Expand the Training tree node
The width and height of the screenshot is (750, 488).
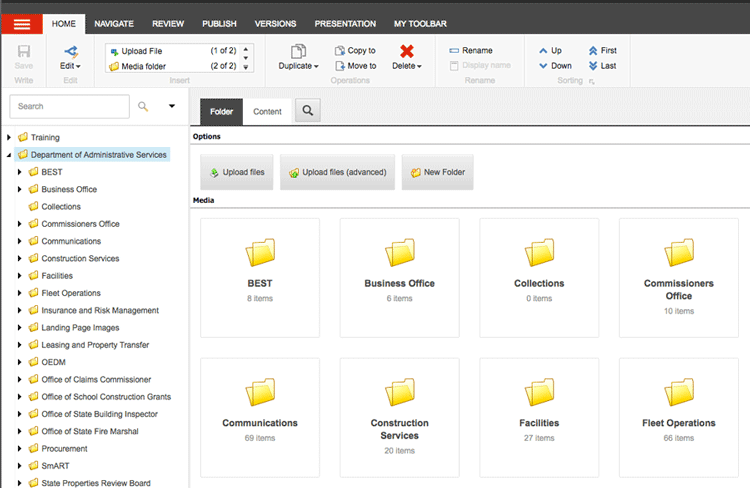[10, 137]
